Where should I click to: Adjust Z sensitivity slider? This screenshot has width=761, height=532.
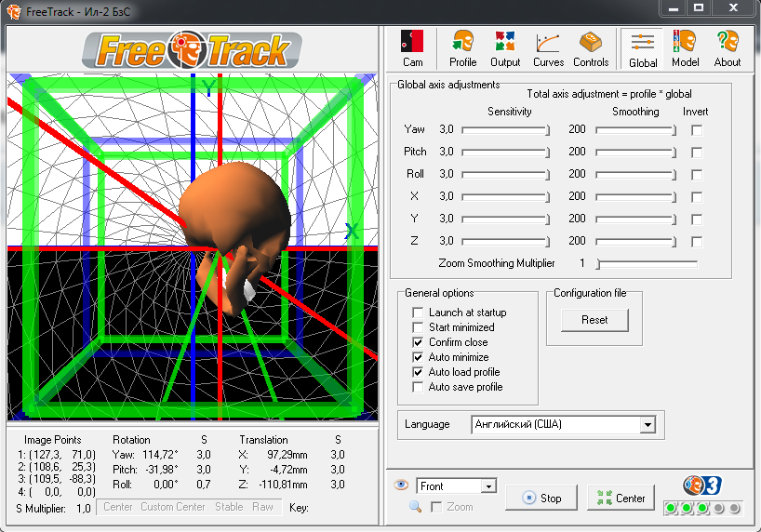(506, 242)
